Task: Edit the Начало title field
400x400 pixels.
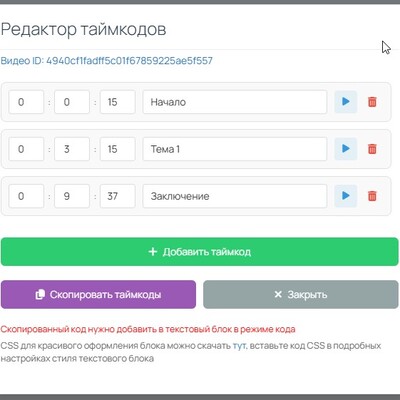Action: [x=235, y=102]
